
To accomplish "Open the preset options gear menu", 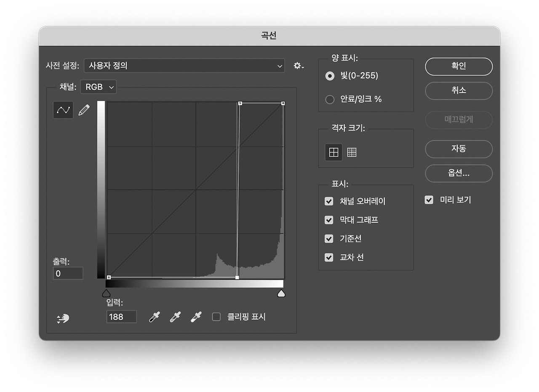I will (x=299, y=66).
